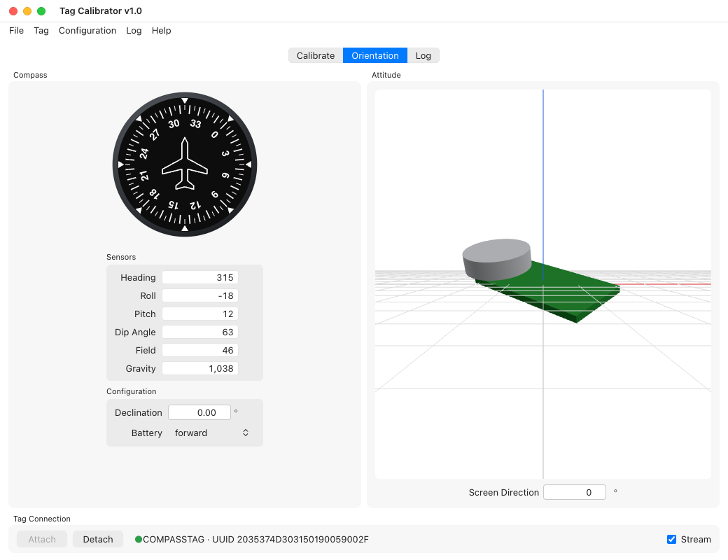Screen dimensions: 728x560
Task: Click the Roll value field
Action: (x=200, y=295)
